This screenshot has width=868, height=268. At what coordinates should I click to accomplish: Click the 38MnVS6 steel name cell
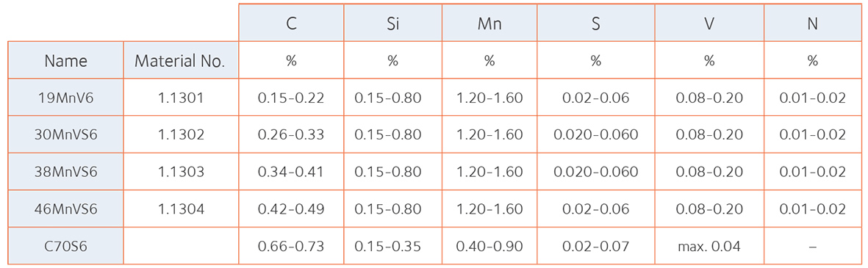pyautogui.click(x=65, y=171)
